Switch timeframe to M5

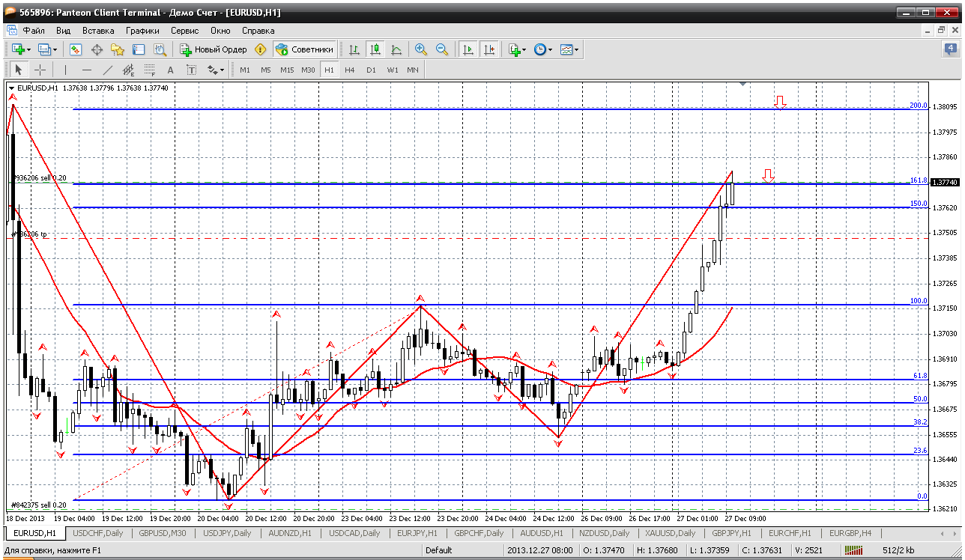click(266, 70)
